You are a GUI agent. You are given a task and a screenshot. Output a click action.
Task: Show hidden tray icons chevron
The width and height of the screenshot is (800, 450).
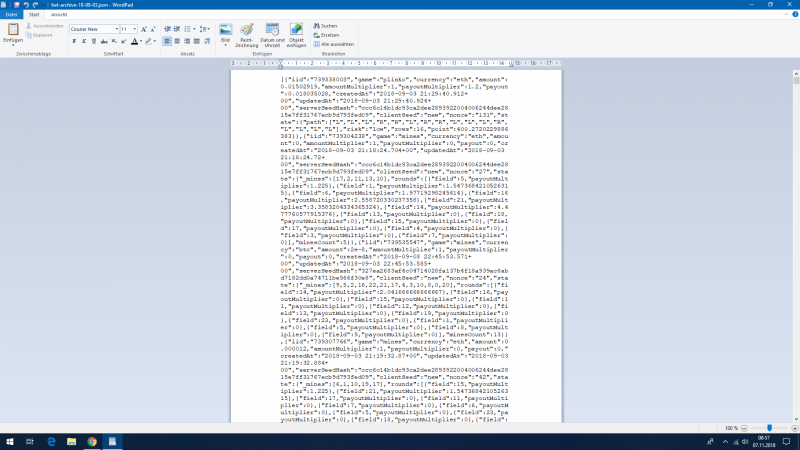[725, 442]
